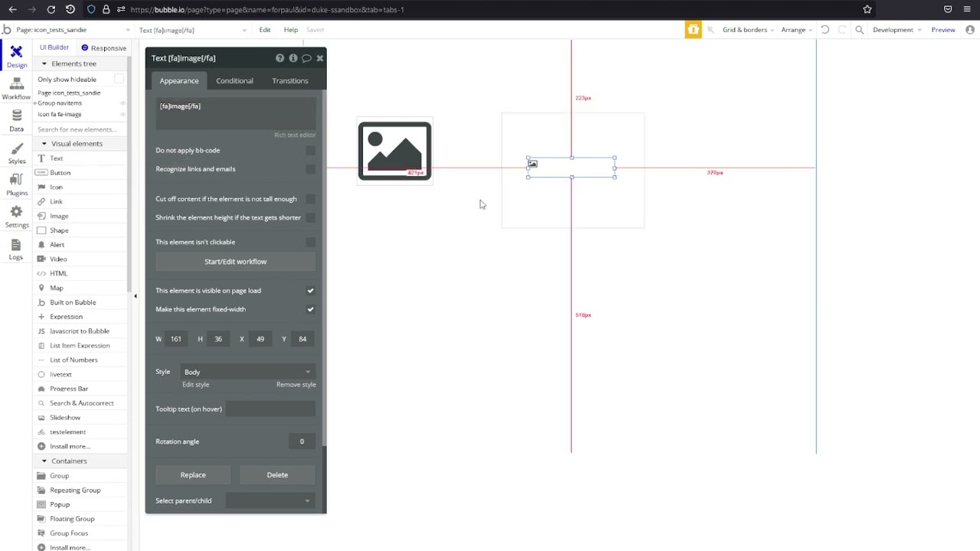
Task: Open the user account avatar menu
Action: [x=970, y=30]
